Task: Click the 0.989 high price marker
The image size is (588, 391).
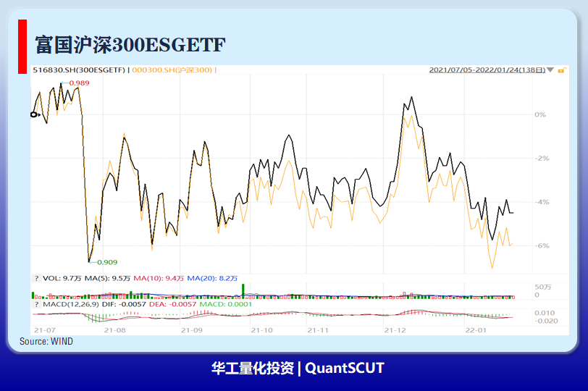Action: click(79, 83)
